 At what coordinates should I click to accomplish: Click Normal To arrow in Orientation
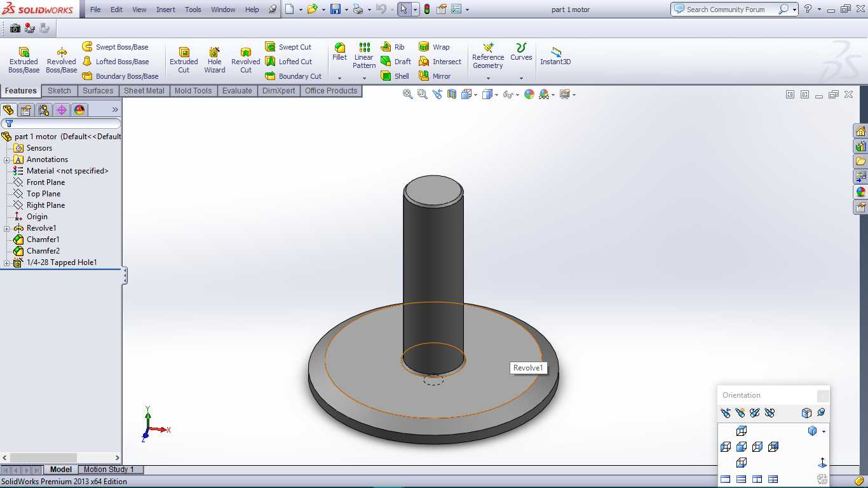(x=822, y=463)
